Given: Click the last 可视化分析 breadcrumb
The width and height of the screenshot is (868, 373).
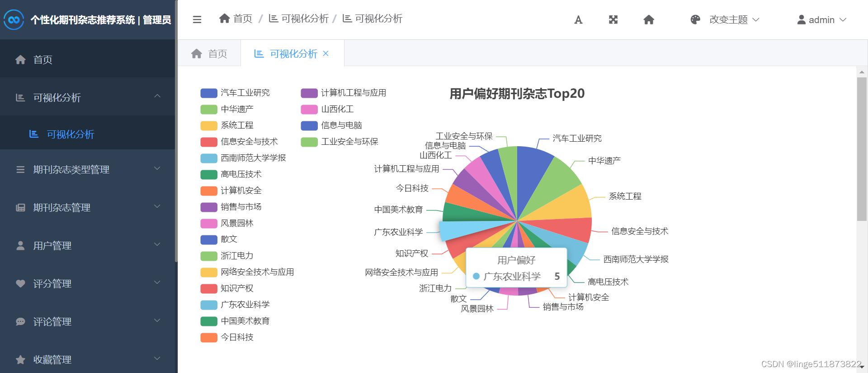Looking at the screenshot, I should [373, 18].
